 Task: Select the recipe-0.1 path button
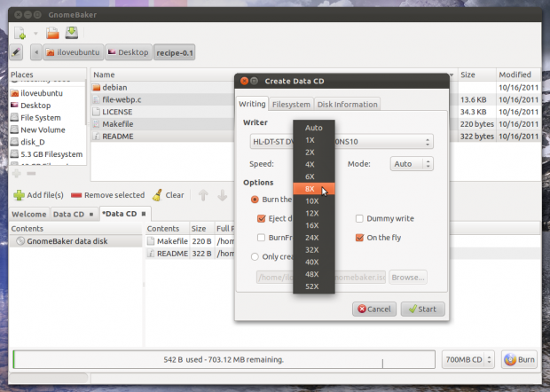(175, 52)
